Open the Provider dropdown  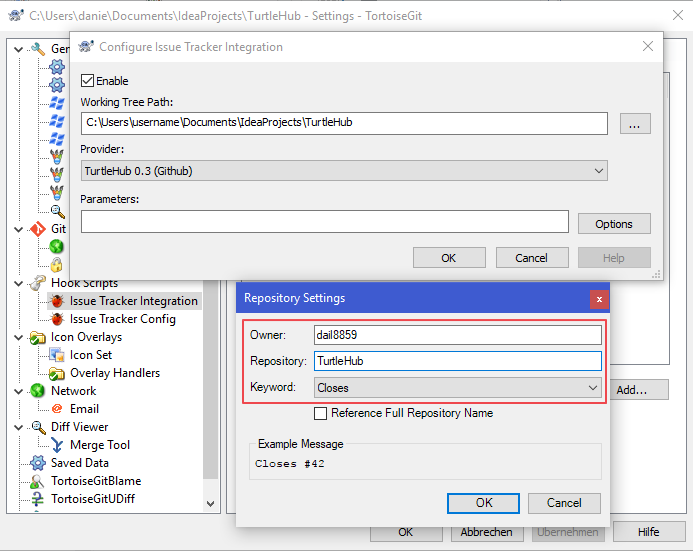(344, 171)
